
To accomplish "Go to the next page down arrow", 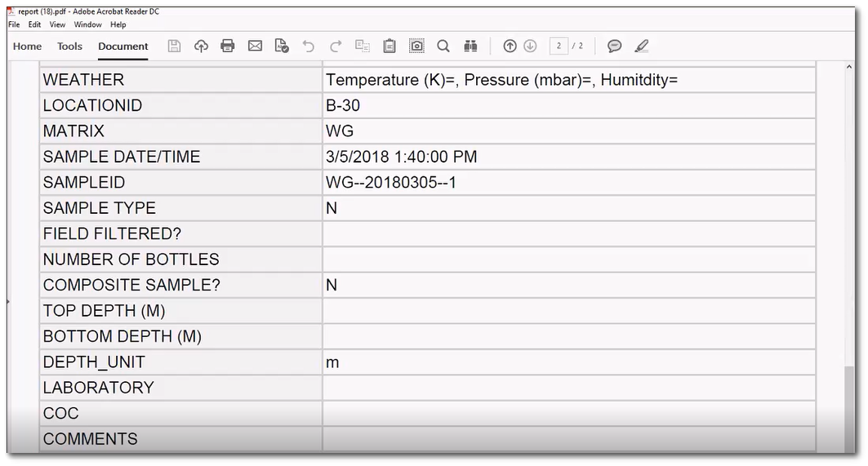I will 530,47.
